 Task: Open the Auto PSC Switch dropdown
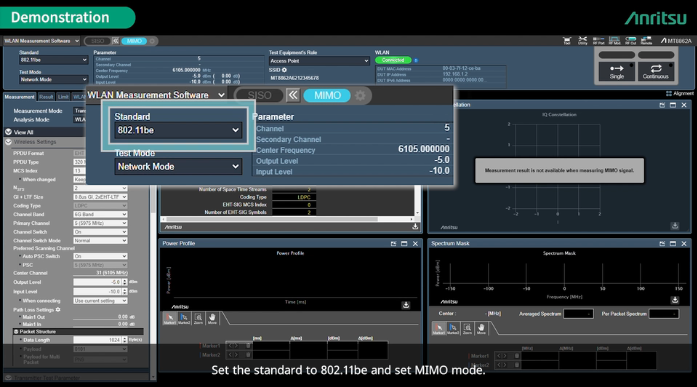coord(100,256)
